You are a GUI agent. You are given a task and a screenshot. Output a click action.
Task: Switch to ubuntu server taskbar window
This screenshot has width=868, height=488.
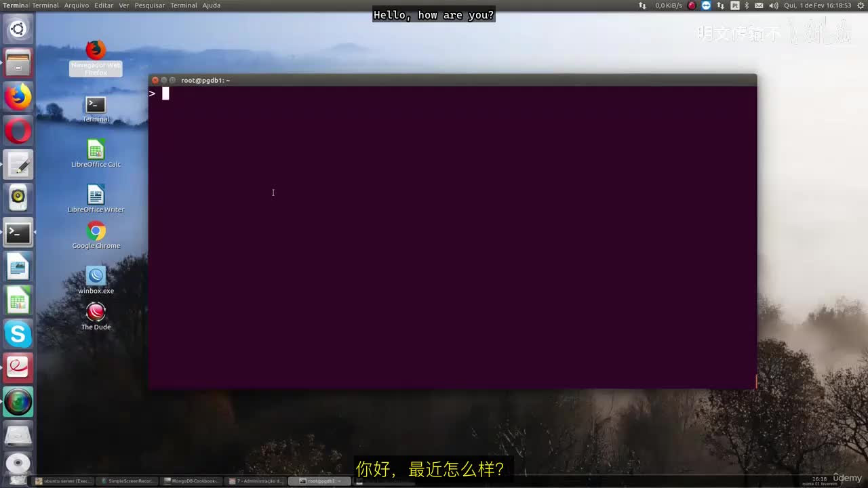tap(63, 481)
